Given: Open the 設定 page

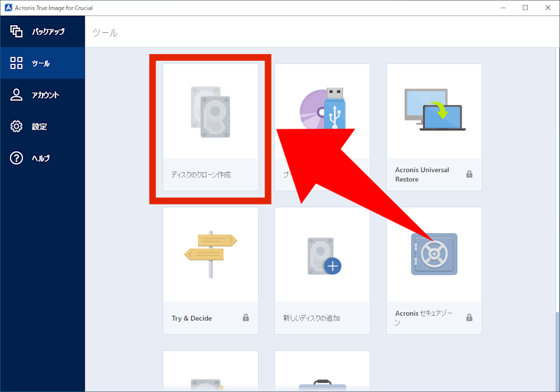Looking at the screenshot, I should click(43, 127).
